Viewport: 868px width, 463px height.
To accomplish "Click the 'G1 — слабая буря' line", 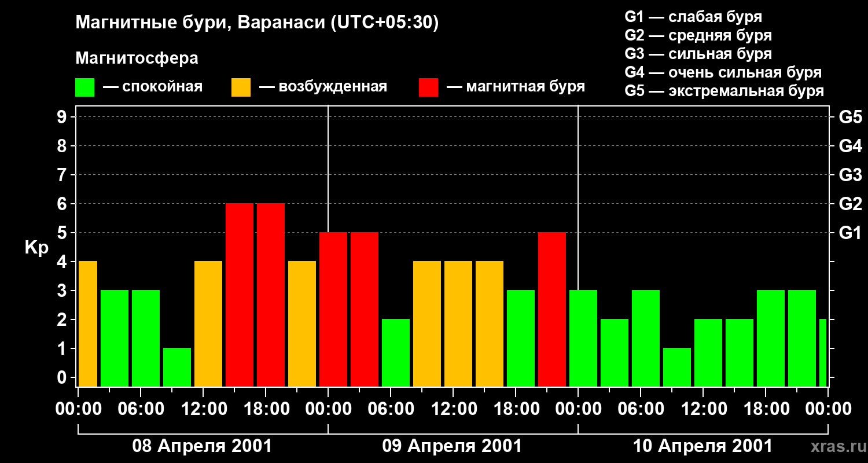I will 693,16.
